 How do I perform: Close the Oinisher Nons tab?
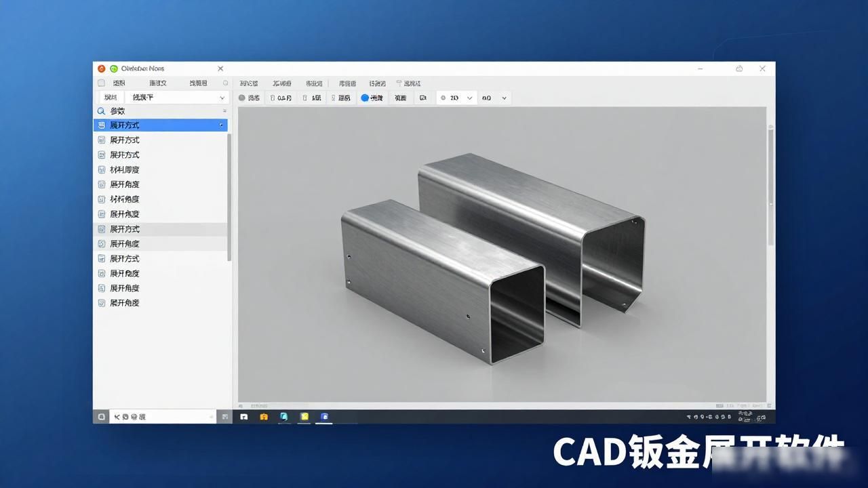point(220,68)
